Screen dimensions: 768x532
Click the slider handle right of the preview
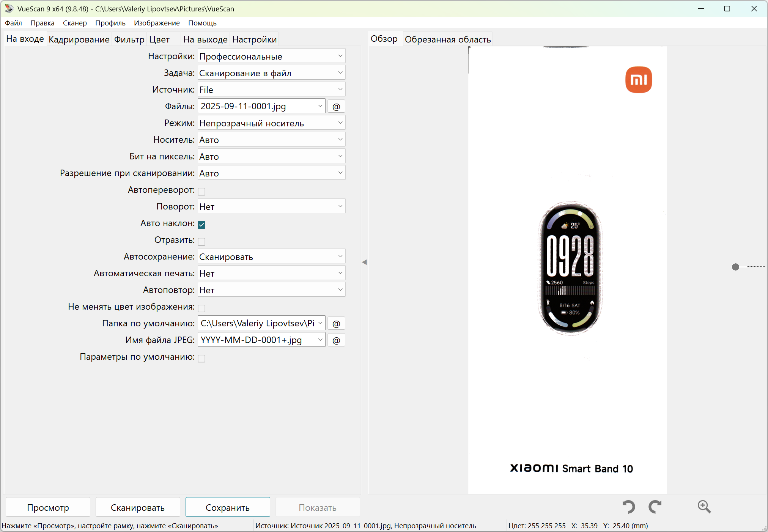pos(735,267)
